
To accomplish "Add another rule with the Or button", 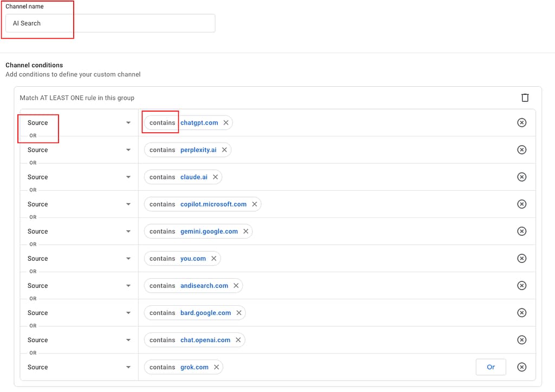I will tap(491, 367).
